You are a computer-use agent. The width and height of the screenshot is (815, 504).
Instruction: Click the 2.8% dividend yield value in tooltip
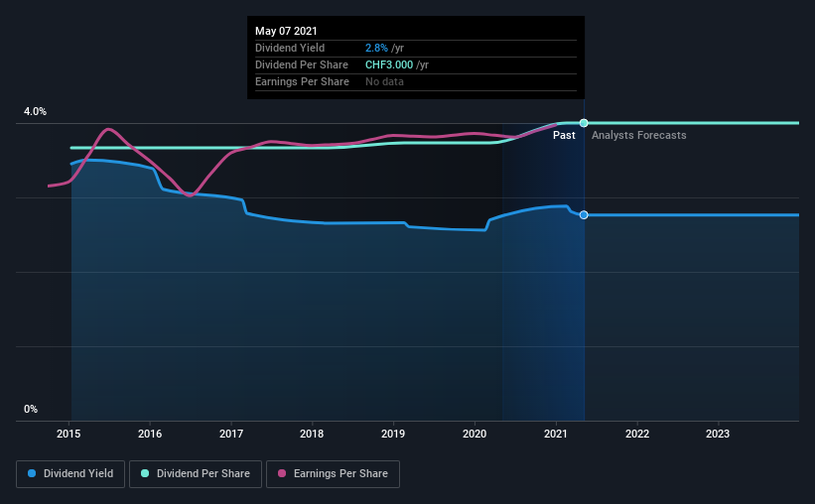click(x=376, y=48)
